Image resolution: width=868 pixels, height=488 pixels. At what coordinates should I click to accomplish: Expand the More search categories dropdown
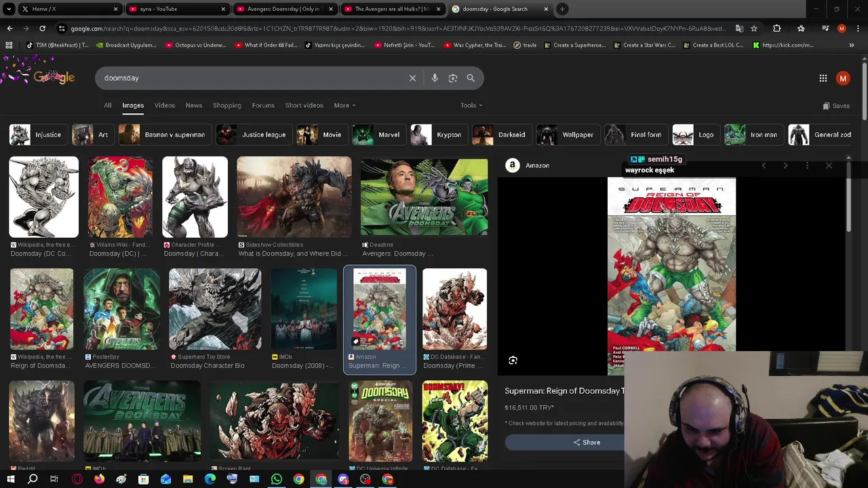pos(344,105)
